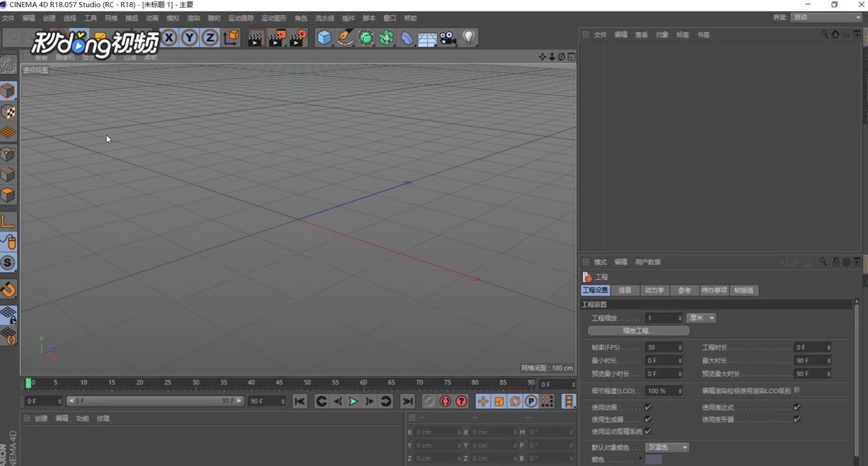Open render settings clapperboard-gear icon

(298, 38)
